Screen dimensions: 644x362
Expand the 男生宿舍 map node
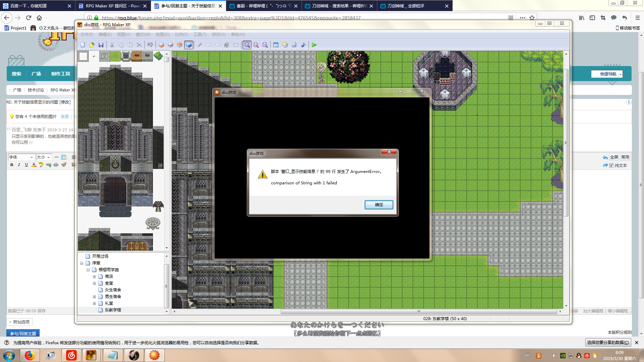click(94, 297)
